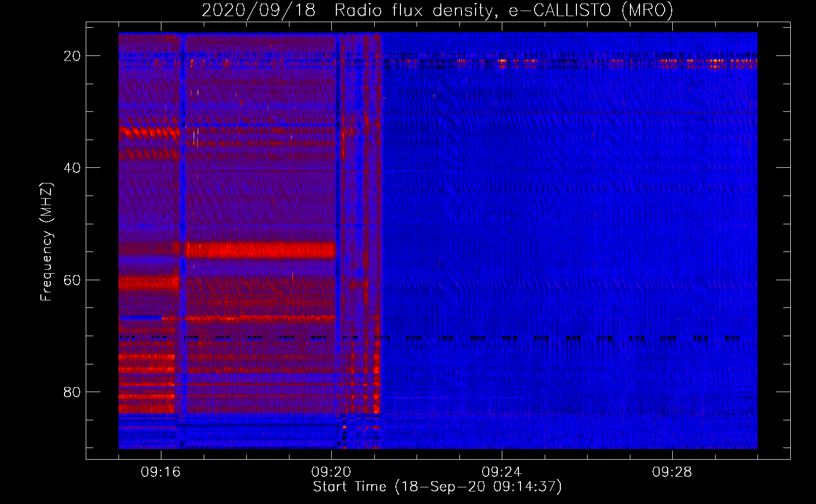Click the 09:28 time tick label
This screenshot has height=504, width=816.
672,472
